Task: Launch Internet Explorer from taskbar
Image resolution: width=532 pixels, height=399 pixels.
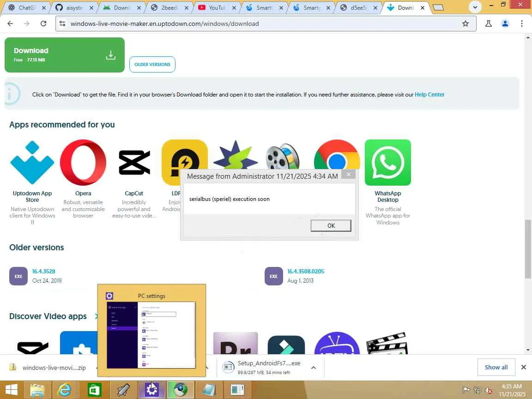Action: coord(65,390)
